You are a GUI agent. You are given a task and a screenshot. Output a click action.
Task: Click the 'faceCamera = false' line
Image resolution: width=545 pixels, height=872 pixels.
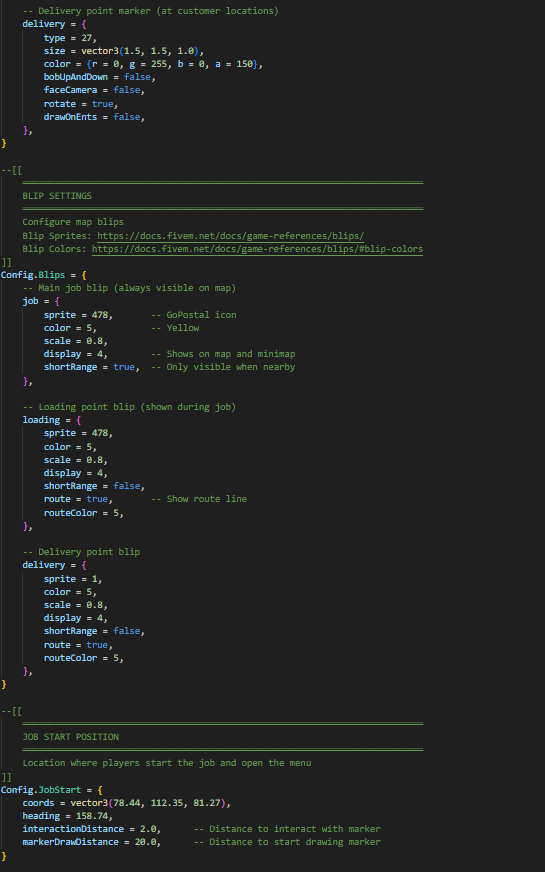click(x=95, y=90)
